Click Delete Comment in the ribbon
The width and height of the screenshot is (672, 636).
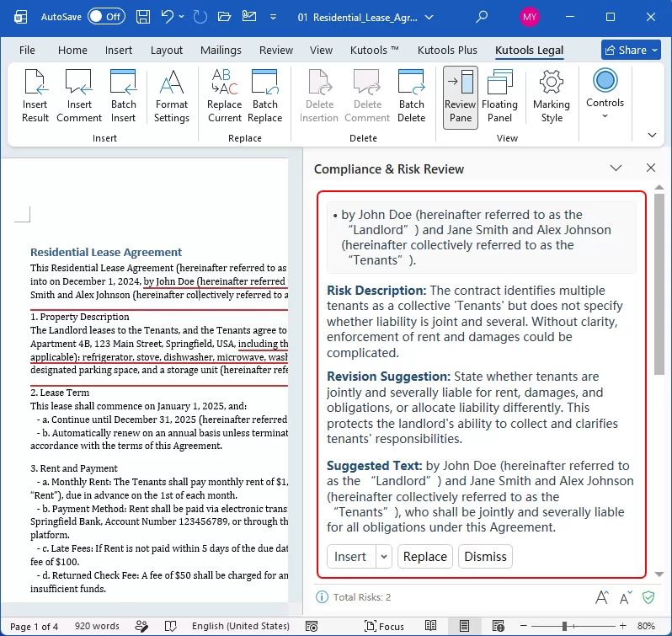[367, 96]
